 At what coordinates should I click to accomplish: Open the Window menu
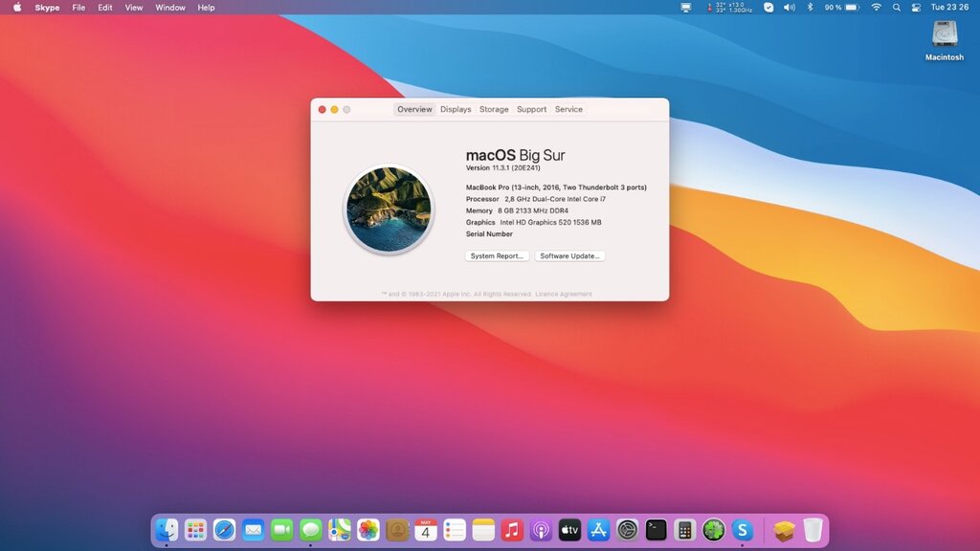click(x=170, y=7)
